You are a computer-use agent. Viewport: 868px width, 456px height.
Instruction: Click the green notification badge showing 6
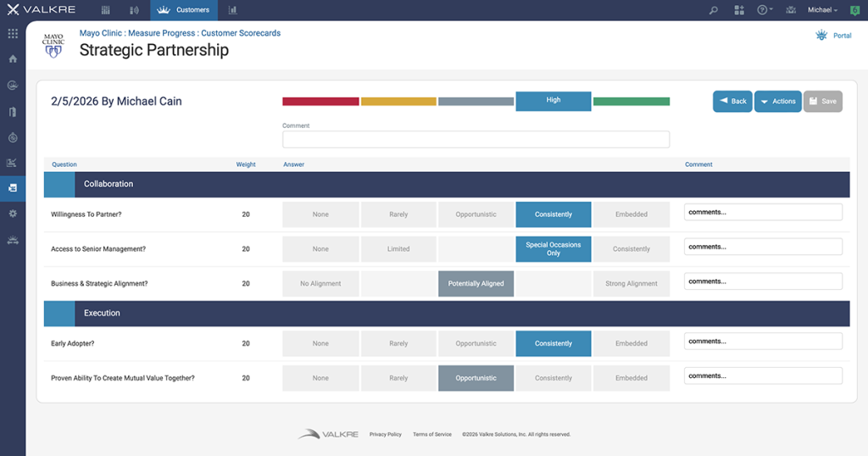tap(854, 10)
